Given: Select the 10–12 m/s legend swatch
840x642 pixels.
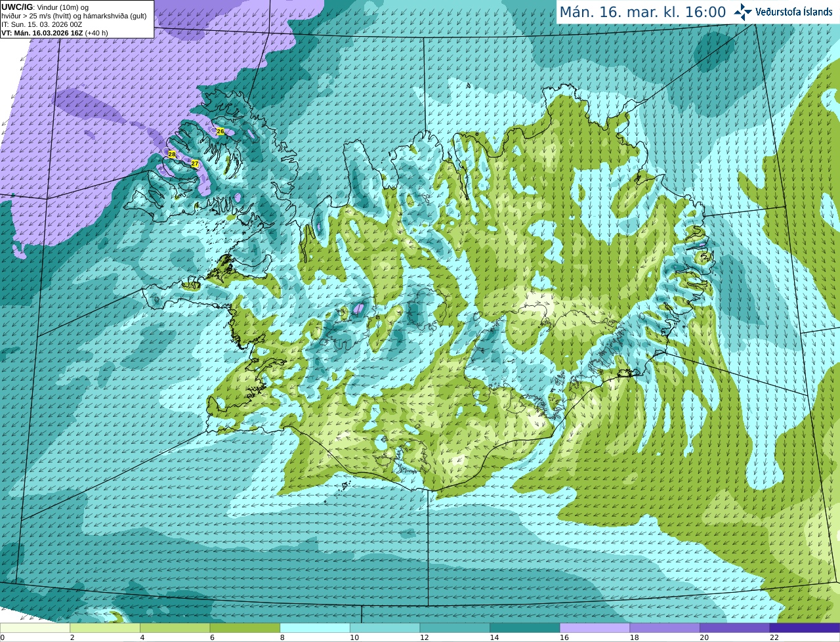Looking at the screenshot, I should coord(385,628).
